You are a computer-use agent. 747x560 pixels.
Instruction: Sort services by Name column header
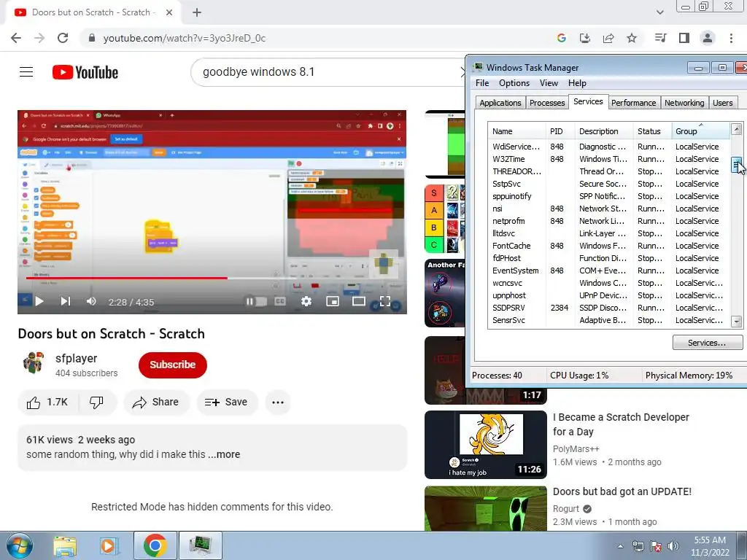(x=517, y=131)
